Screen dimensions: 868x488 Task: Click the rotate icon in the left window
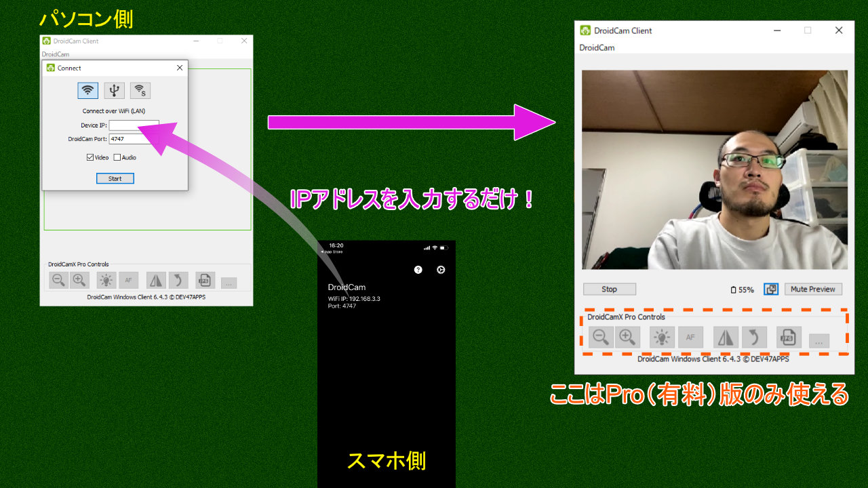(x=178, y=279)
